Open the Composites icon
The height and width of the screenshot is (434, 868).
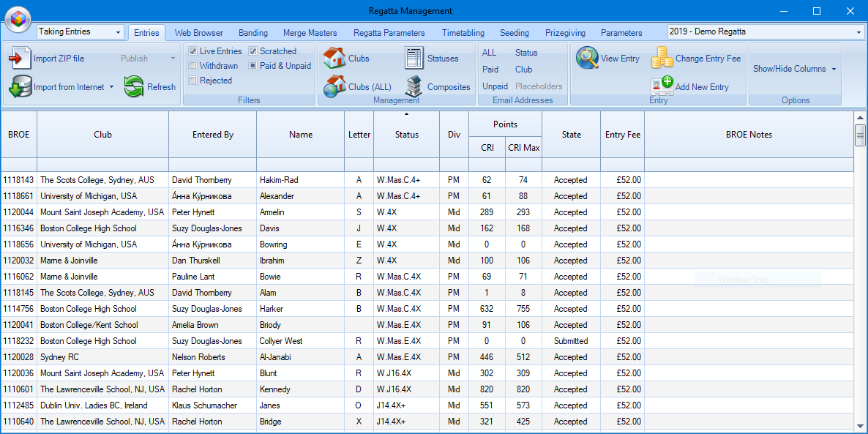coord(414,86)
